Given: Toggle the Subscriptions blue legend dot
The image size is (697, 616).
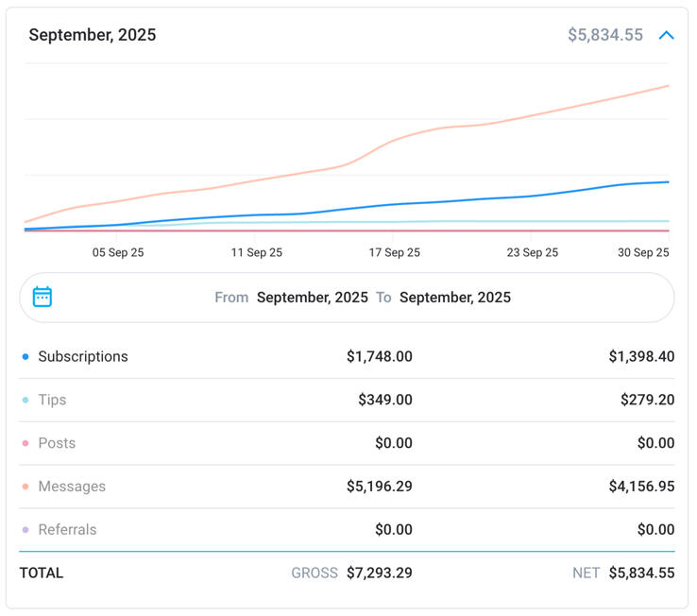Looking at the screenshot, I should 25,357.
